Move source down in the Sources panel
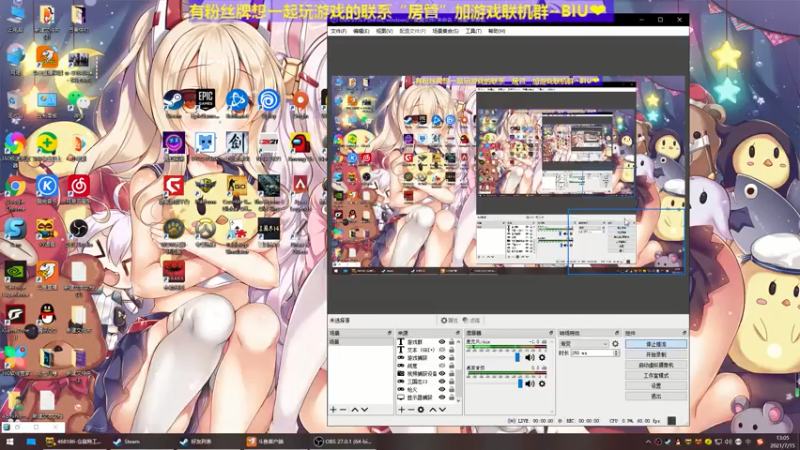This screenshot has width=800, height=450. (442, 410)
